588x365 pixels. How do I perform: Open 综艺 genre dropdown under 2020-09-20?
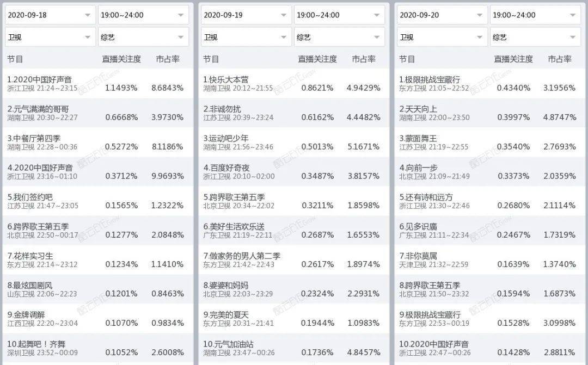click(535, 37)
